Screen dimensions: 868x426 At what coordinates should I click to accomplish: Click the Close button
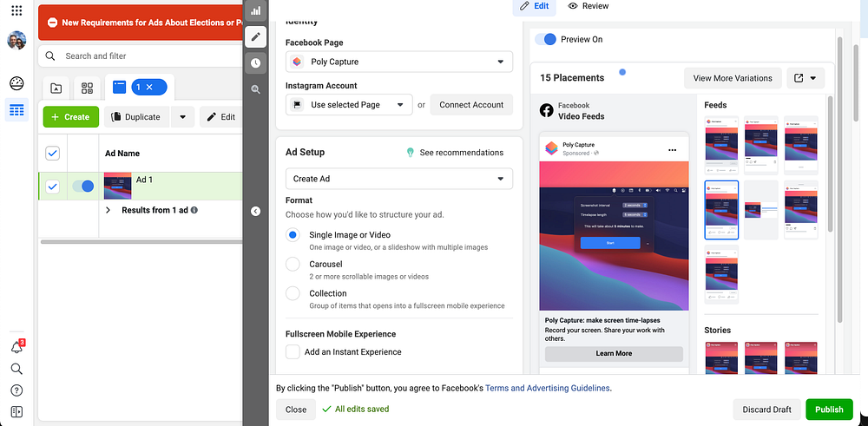point(296,410)
